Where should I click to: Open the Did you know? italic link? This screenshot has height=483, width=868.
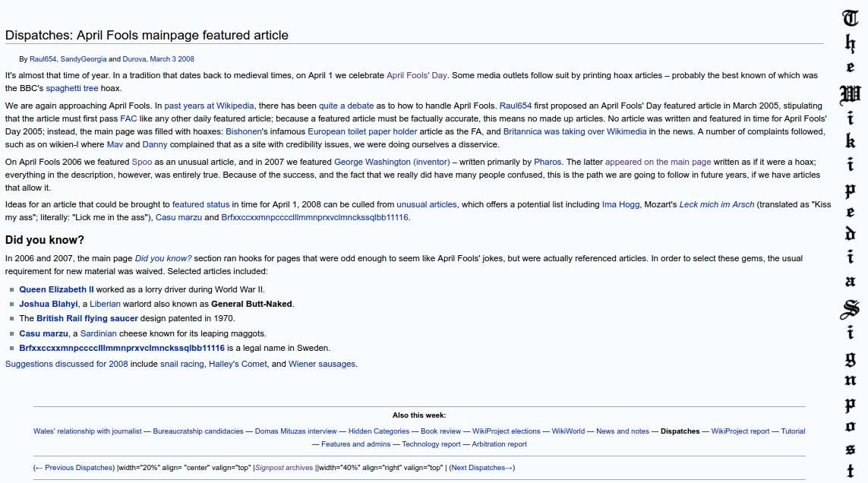[163, 258]
